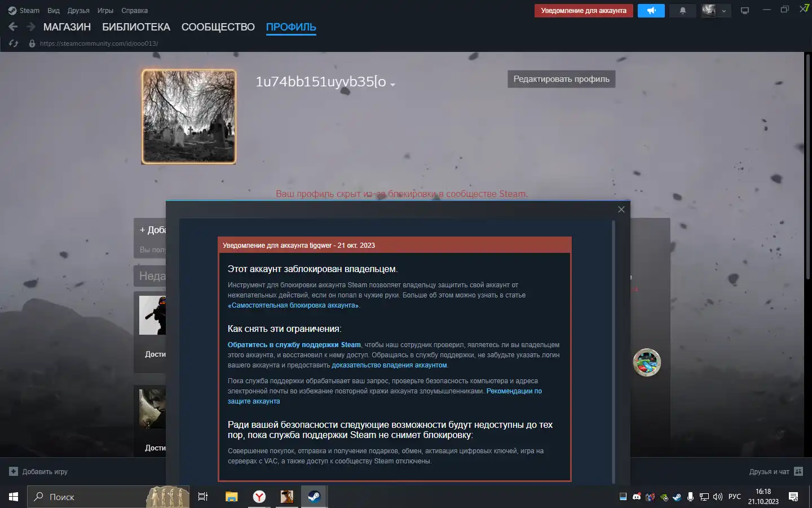Screen dimensions: 812x508
Task: Open the Steam menu in the title bar
Action: (x=24, y=11)
